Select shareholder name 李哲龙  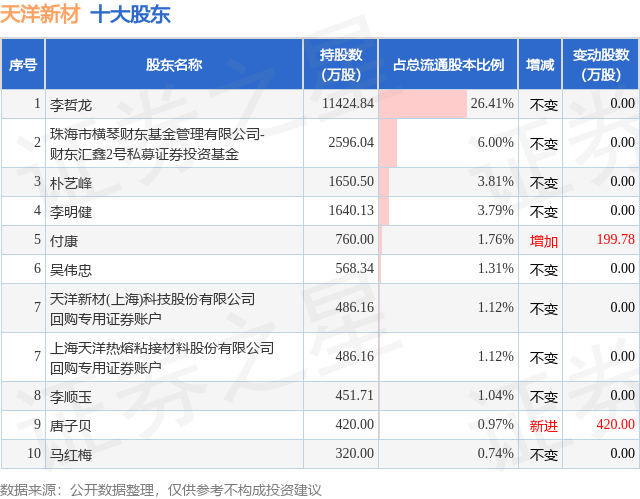71,105
